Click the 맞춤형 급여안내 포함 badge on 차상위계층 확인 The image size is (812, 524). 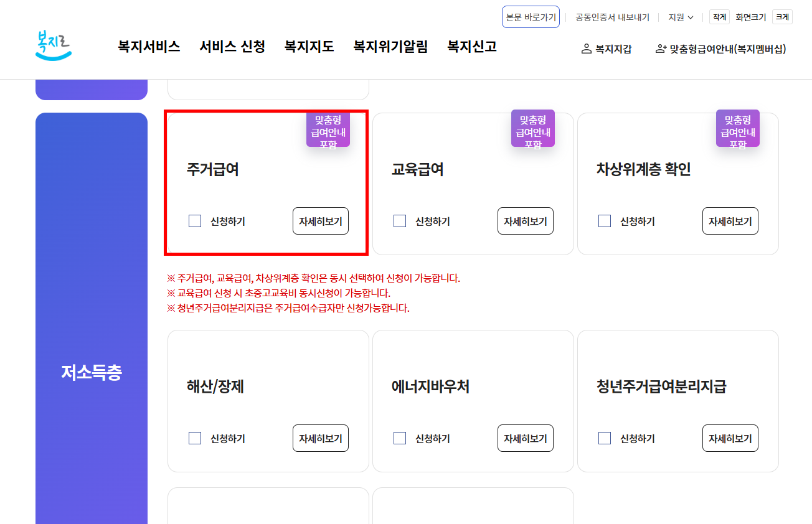738,129
